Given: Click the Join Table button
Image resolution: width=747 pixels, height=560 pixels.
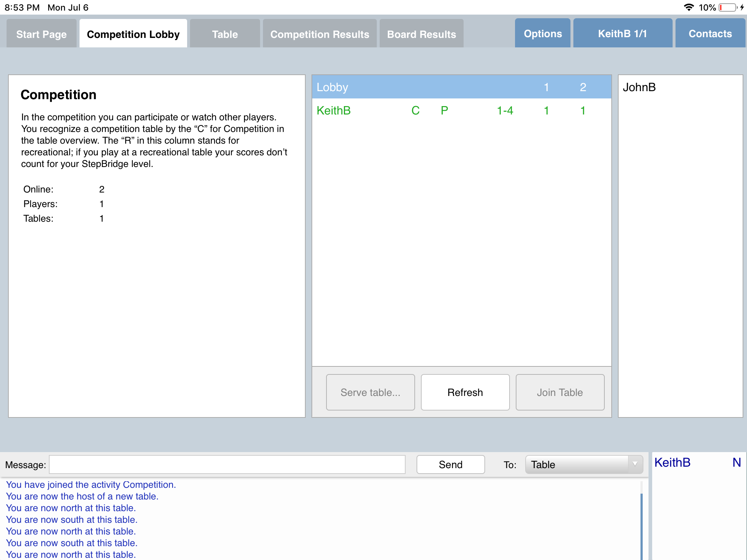Looking at the screenshot, I should [x=560, y=392].
